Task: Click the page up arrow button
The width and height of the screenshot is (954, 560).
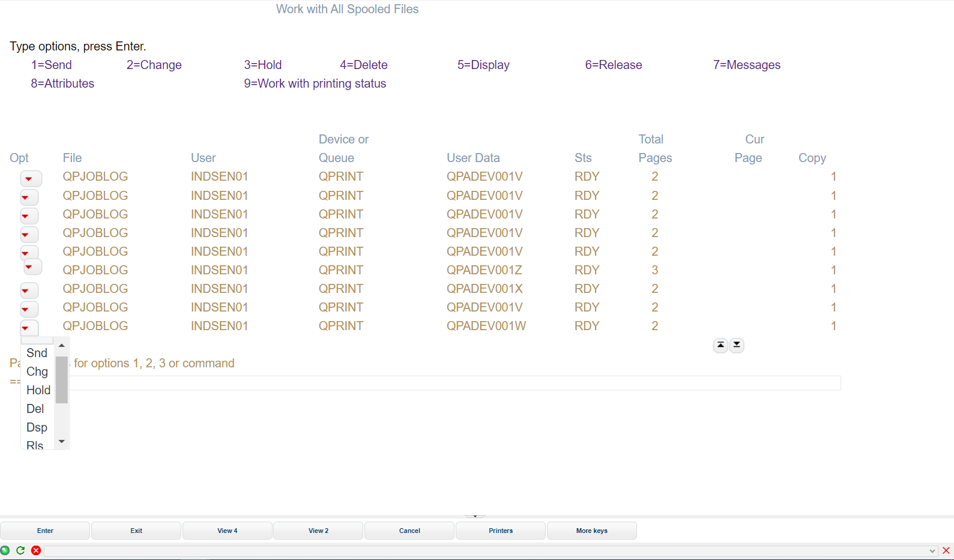Action: 720,345
